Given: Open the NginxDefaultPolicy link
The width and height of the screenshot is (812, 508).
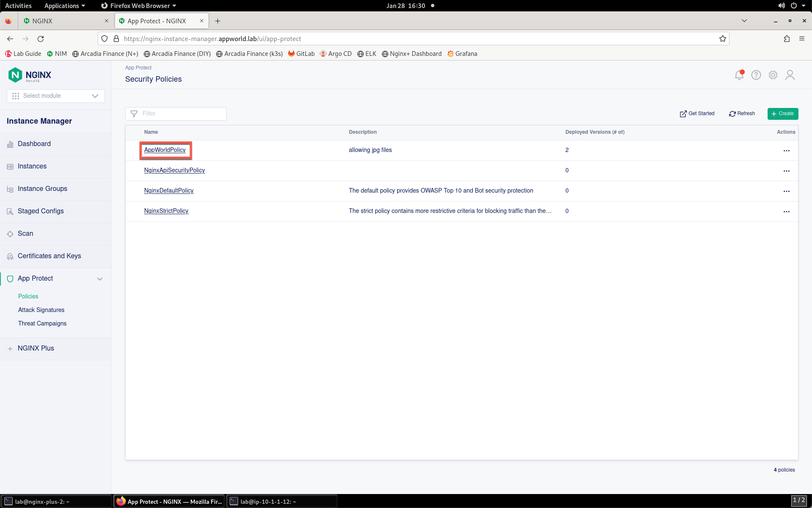Looking at the screenshot, I should 169,190.
